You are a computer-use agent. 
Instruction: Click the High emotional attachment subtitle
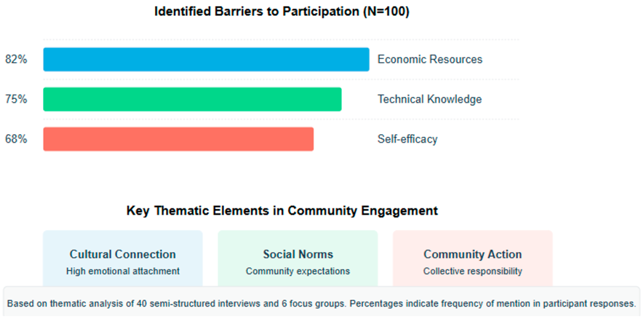pyautogui.click(x=123, y=271)
